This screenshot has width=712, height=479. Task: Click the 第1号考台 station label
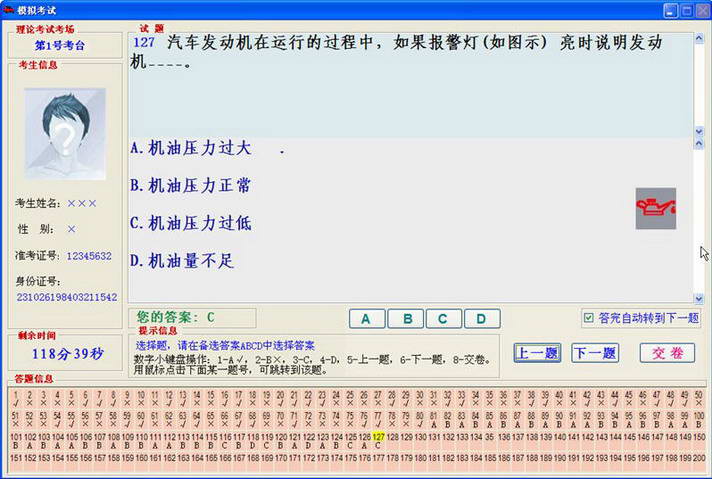coord(59,45)
